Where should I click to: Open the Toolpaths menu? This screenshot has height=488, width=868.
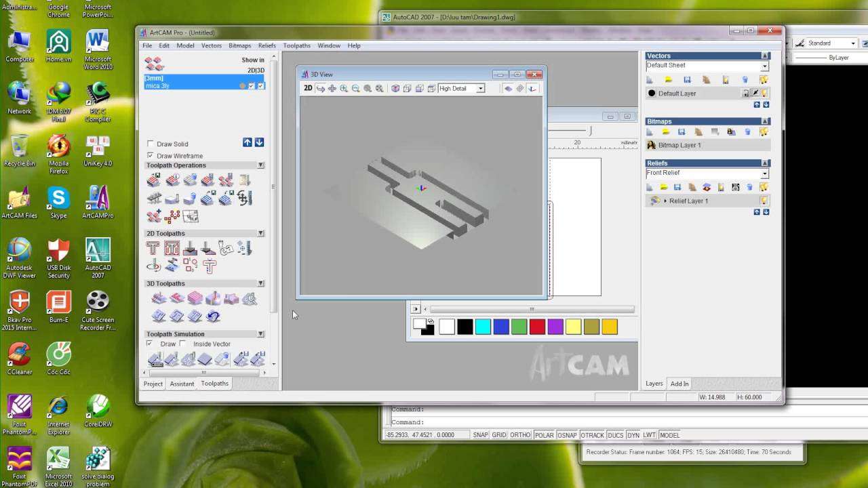pos(297,45)
